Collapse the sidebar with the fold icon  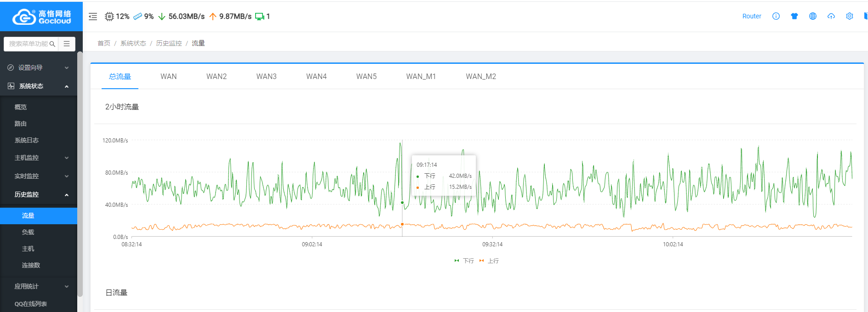93,17
